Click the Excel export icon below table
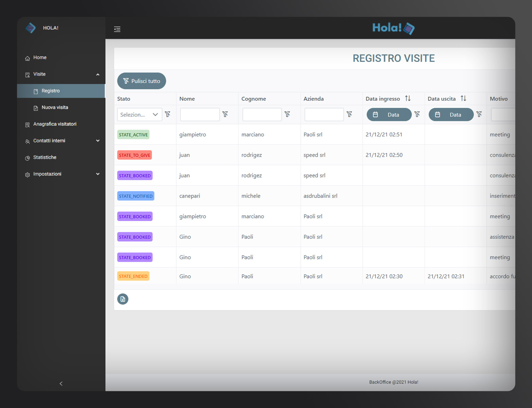This screenshot has width=532, height=408. pyautogui.click(x=123, y=299)
